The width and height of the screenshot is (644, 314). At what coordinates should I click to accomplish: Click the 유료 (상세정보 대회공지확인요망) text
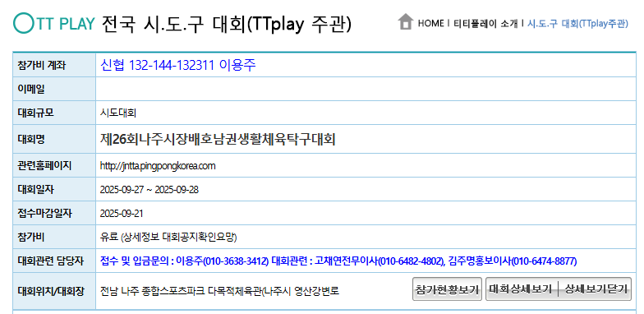[169, 237]
